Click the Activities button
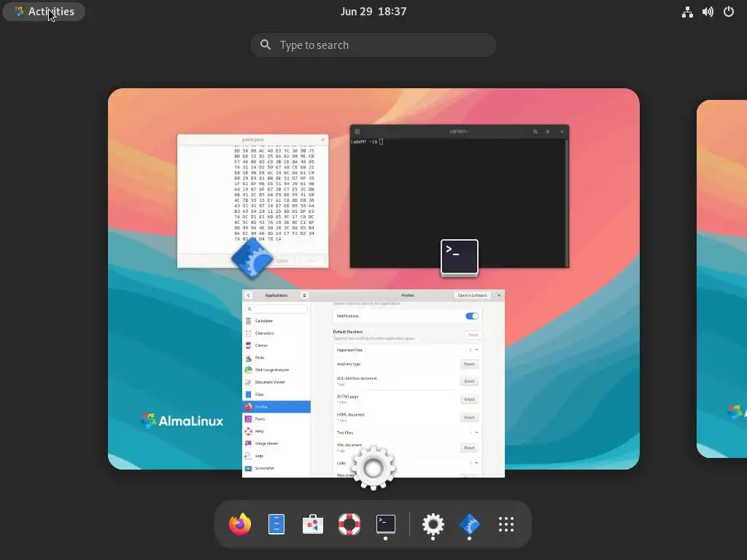Viewport: 747px width, 560px height. (44, 12)
